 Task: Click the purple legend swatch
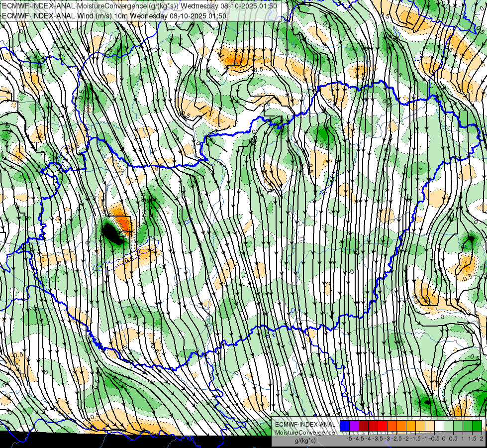point(354,426)
